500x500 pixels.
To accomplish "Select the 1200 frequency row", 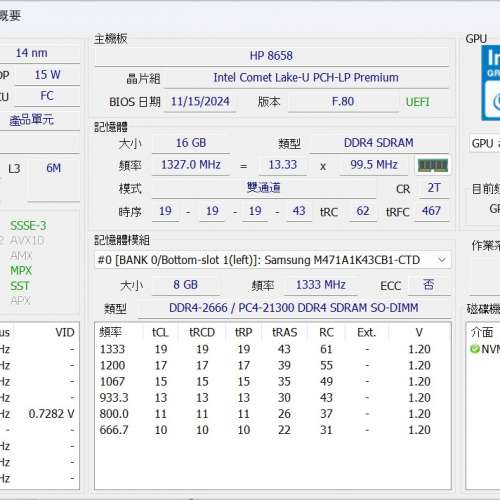I will point(273,366).
